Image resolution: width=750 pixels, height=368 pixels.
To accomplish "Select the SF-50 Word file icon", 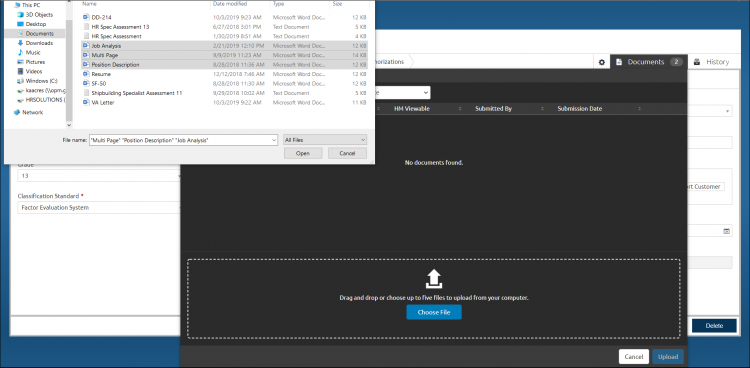I will pos(86,84).
